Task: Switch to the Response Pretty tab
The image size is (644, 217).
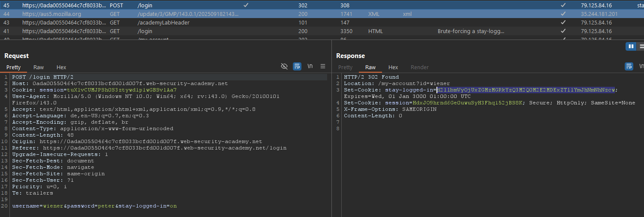Action: (345, 67)
